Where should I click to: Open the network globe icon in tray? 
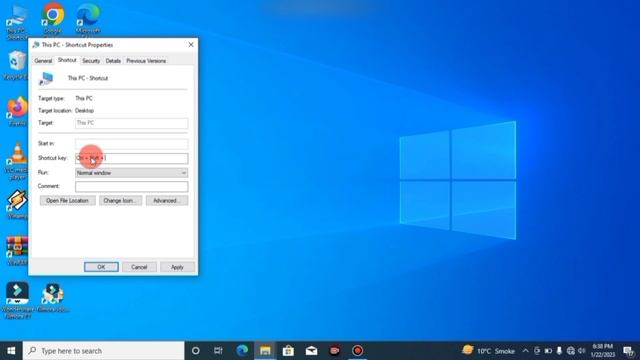pos(571,351)
